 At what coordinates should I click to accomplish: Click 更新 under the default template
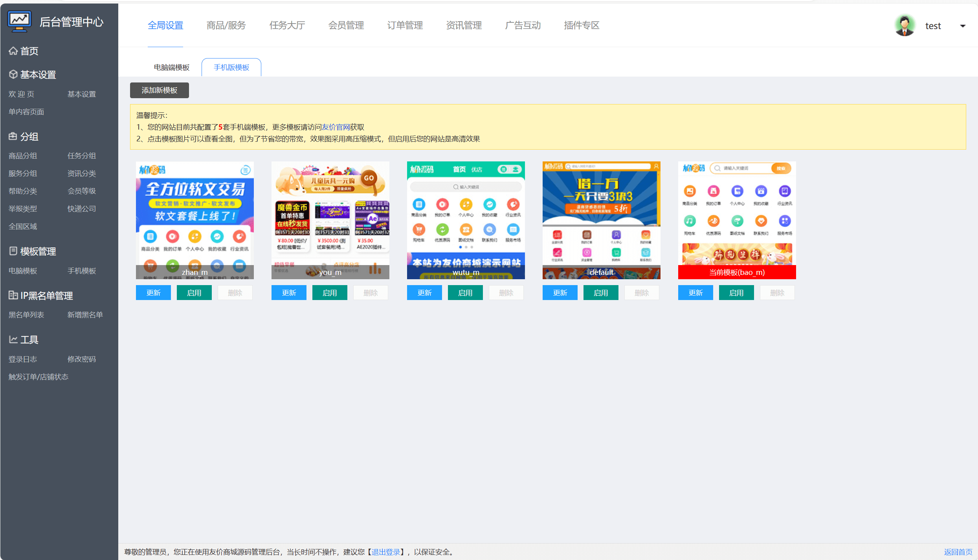click(560, 293)
